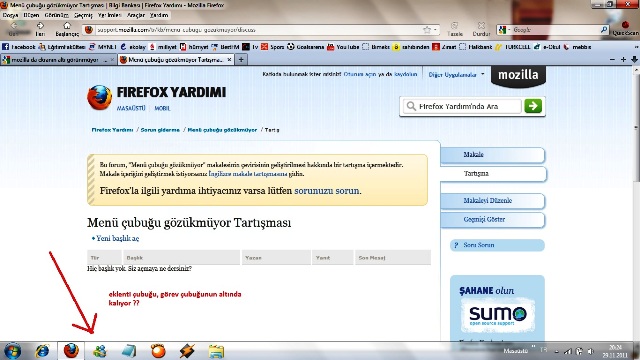Image resolution: width=640 pixels, height=360 pixels.
Task: Click the TR language indicator in tray
Action: click(543, 350)
